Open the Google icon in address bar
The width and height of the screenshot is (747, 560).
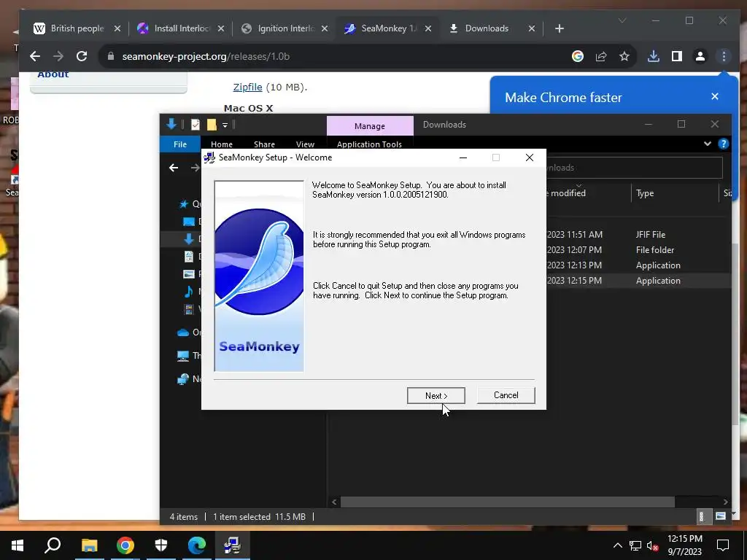pyautogui.click(x=578, y=56)
